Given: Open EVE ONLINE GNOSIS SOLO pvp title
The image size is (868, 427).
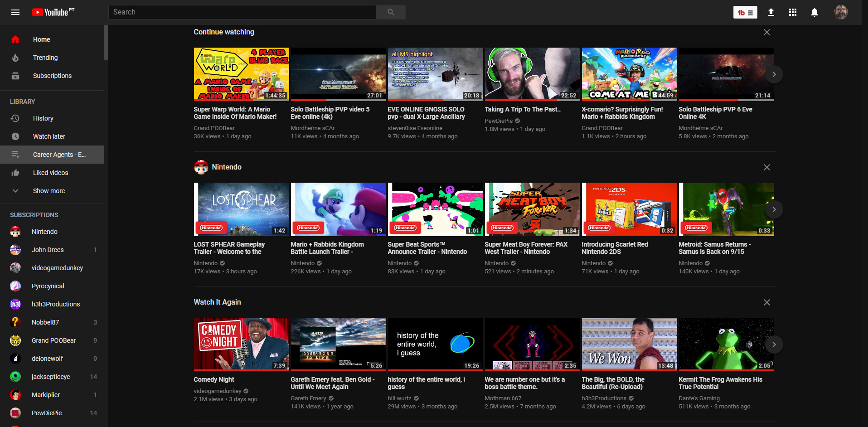Looking at the screenshot, I should click(x=426, y=113).
